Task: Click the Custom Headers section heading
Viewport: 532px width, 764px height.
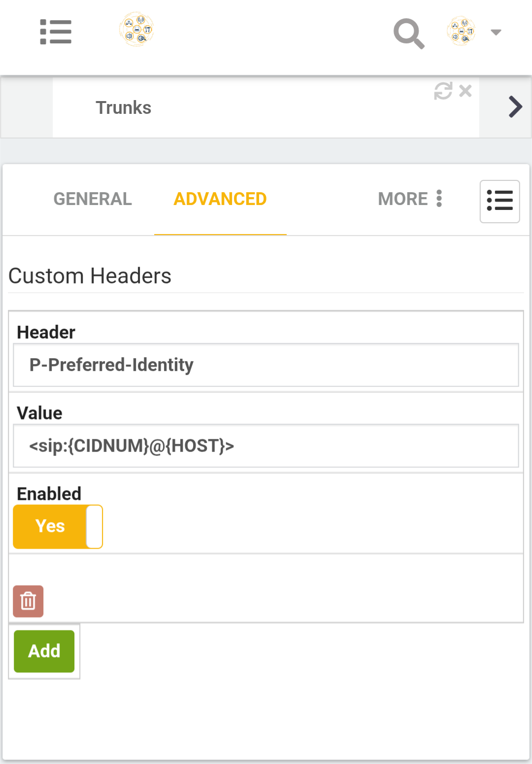Action: click(90, 276)
